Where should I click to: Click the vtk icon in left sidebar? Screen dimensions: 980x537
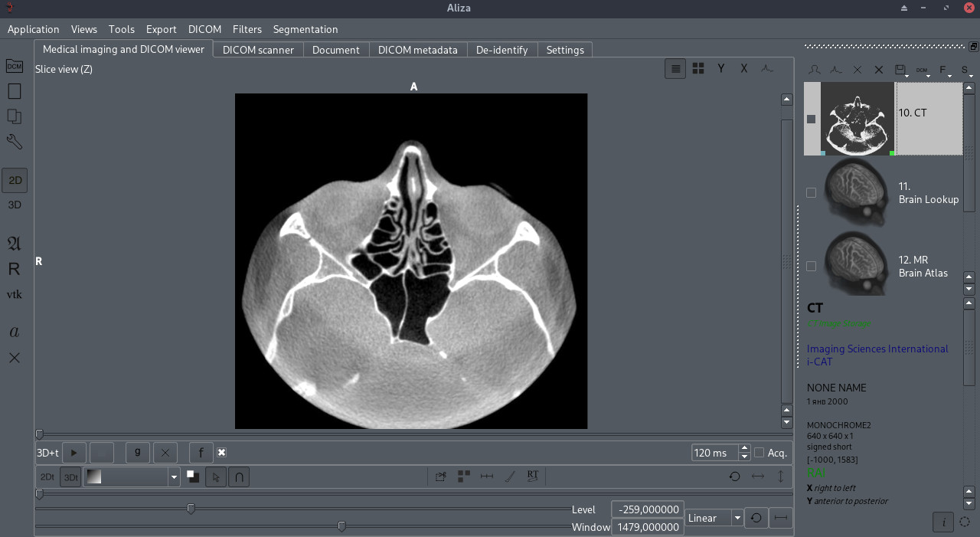(x=15, y=295)
